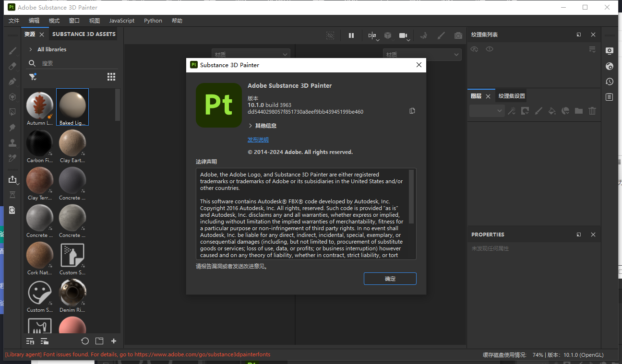Screen dimensions: 622x364
Task: Click the camera screenshot icon in viewport toolbar
Action: pyautogui.click(x=458, y=35)
